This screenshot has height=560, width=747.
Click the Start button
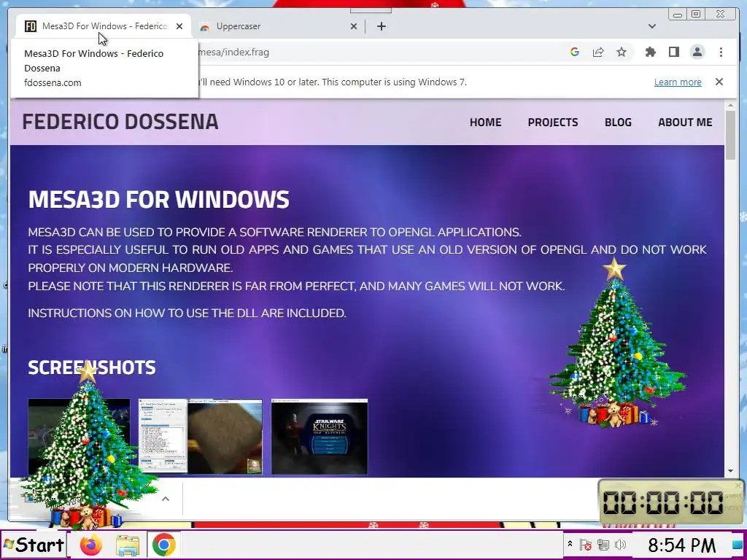(34, 545)
